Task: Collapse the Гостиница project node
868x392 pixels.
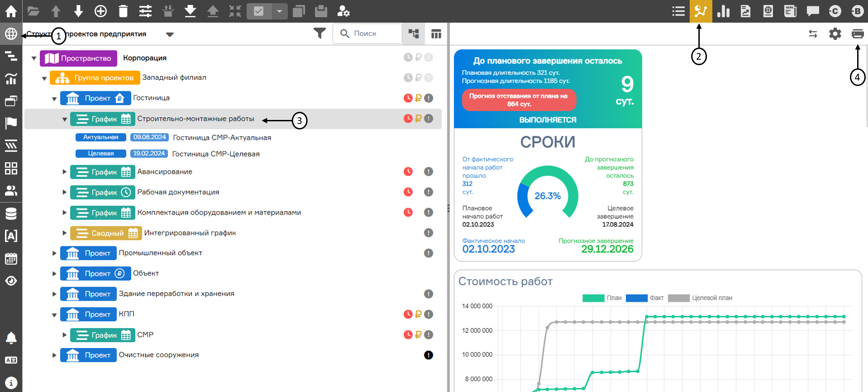Action: point(54,99)
